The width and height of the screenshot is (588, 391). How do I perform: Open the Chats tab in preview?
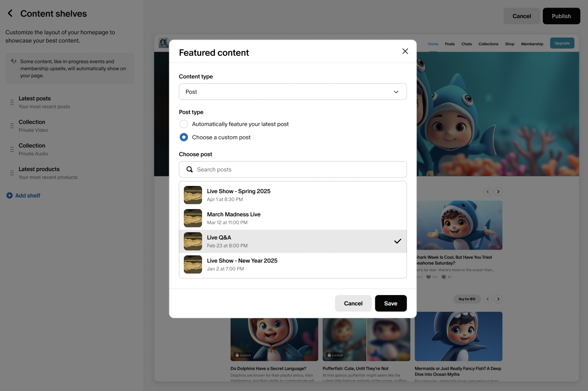[467, 44]
